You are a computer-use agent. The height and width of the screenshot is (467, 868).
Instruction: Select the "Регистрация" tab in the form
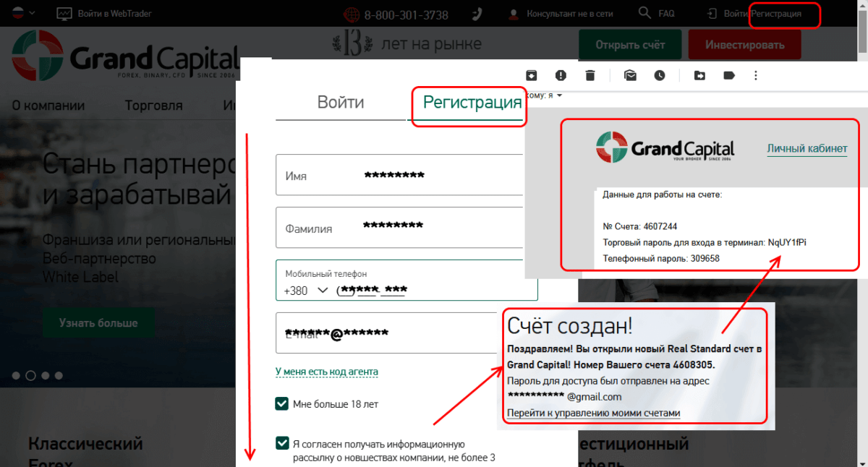coord(472,102)
